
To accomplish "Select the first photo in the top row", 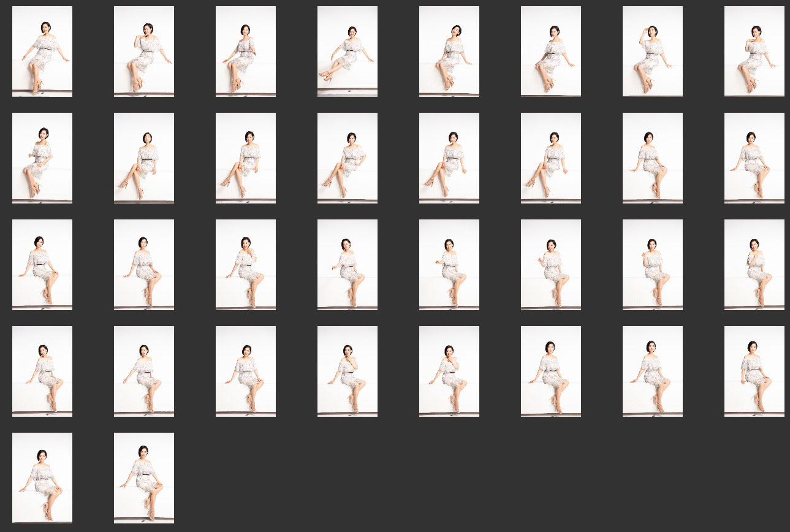I will point(42,51).
